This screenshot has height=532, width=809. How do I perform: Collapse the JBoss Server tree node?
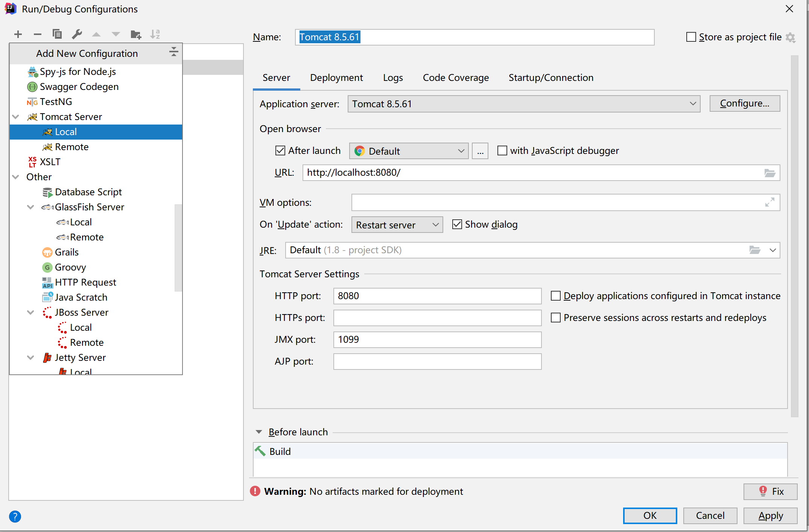tap(31, 312)
